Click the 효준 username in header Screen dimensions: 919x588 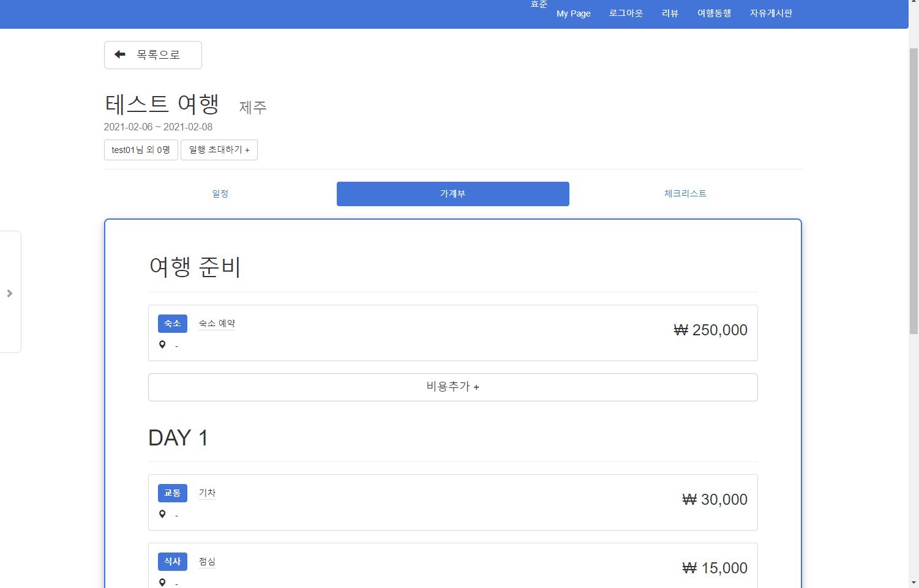click(x=539, y=4)
